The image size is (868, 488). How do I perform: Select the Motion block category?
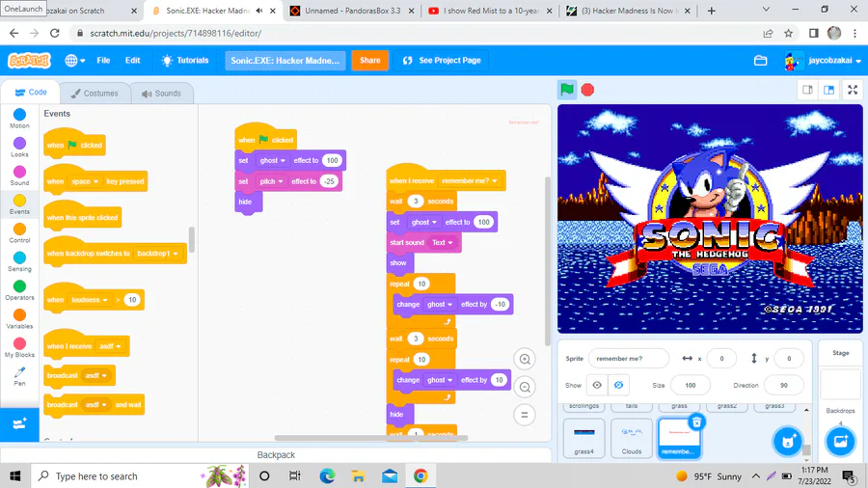click(19, 119)
